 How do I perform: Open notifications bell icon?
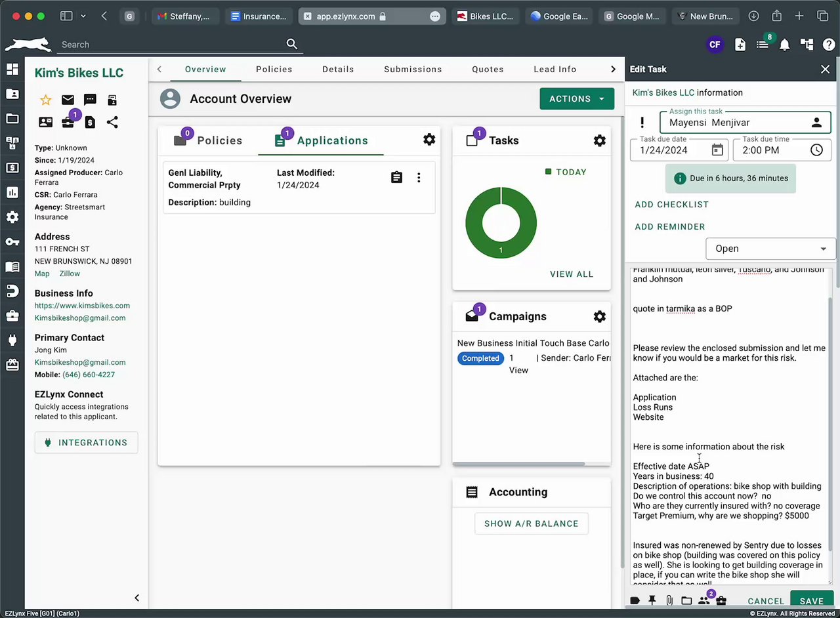(x=784, y=45)
